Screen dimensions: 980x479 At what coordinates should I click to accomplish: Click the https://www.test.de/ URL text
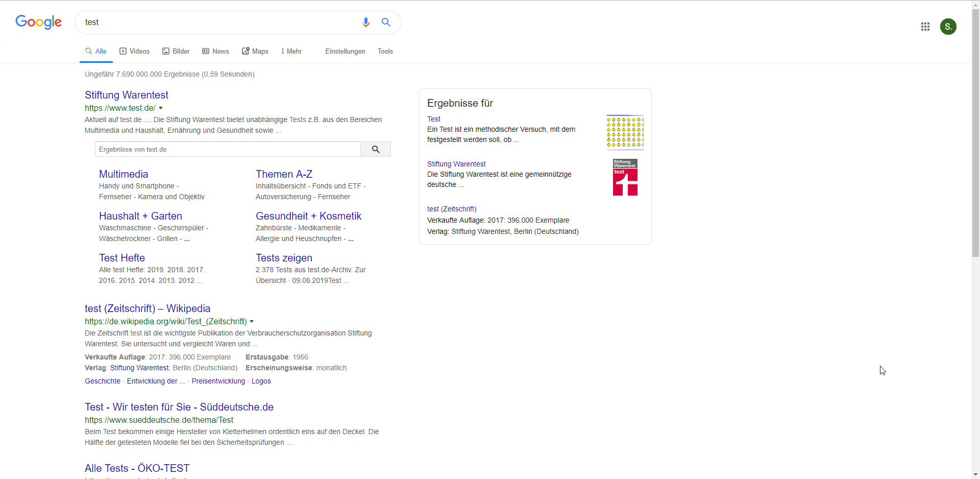[120, 108]
